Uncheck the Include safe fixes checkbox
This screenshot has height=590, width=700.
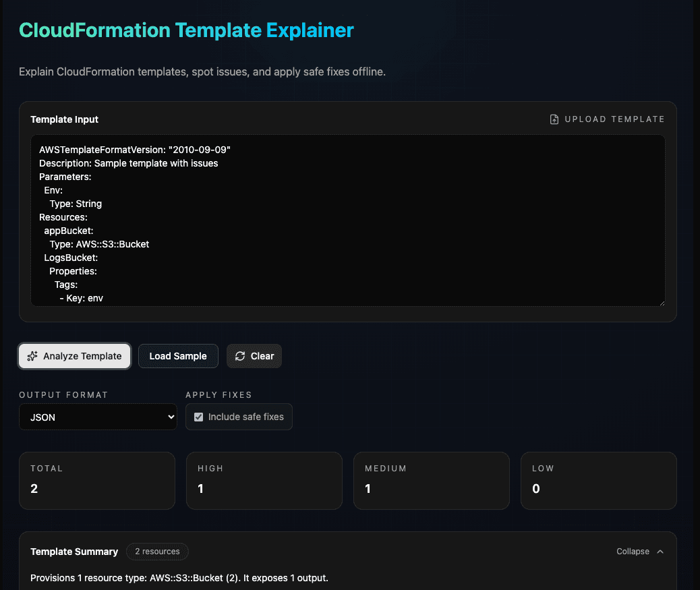point(198,417)
